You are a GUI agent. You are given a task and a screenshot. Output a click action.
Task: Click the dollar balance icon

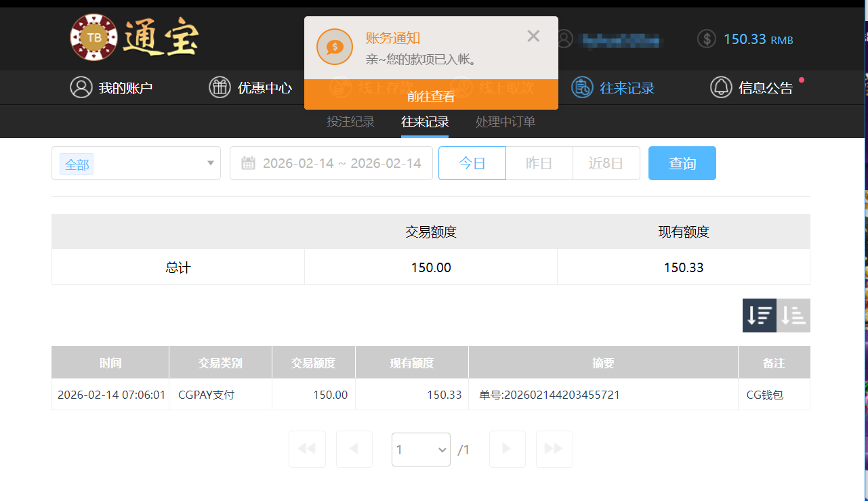(x=706, y=39)
